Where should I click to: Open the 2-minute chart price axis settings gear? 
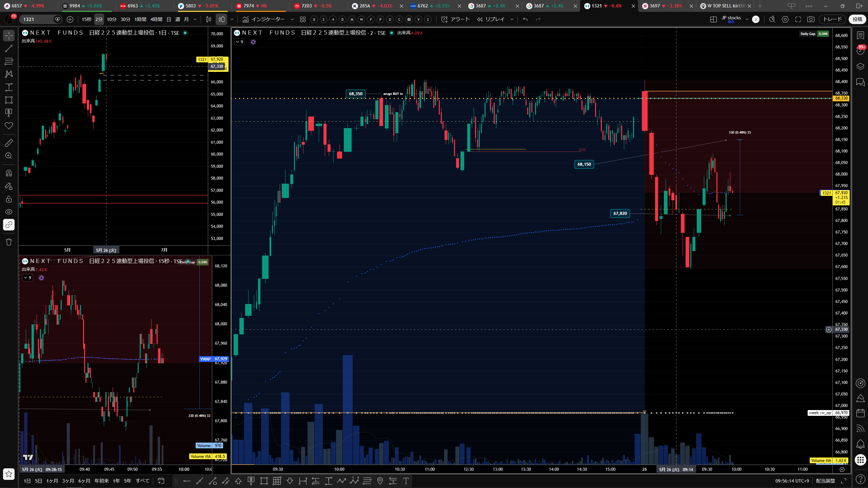(x=842, y=469)
